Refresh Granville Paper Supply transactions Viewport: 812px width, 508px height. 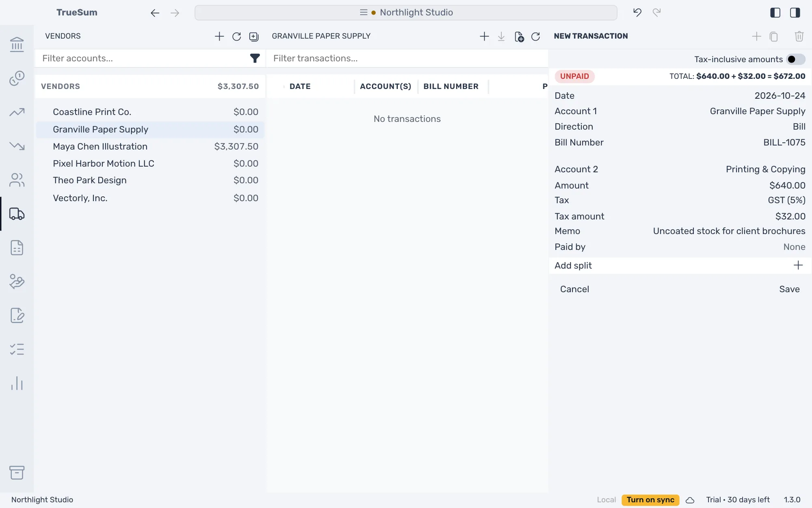point(536,37)
